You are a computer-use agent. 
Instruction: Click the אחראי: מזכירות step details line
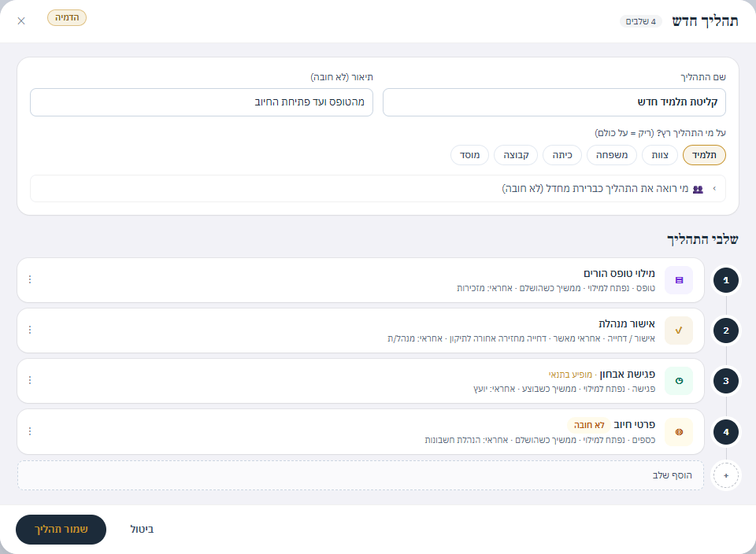pos(556,288)
